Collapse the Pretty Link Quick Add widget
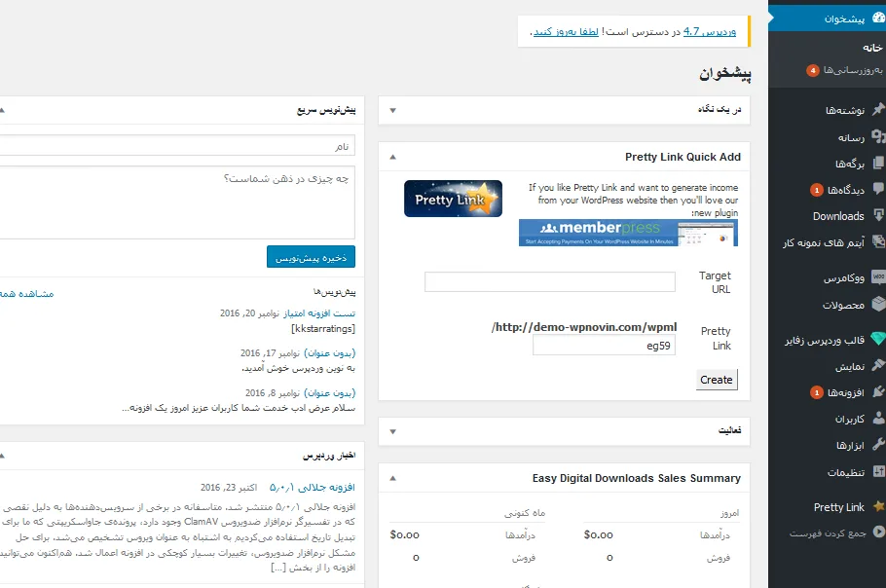Screen dimensions: 886x588 [x=392, y=157]
